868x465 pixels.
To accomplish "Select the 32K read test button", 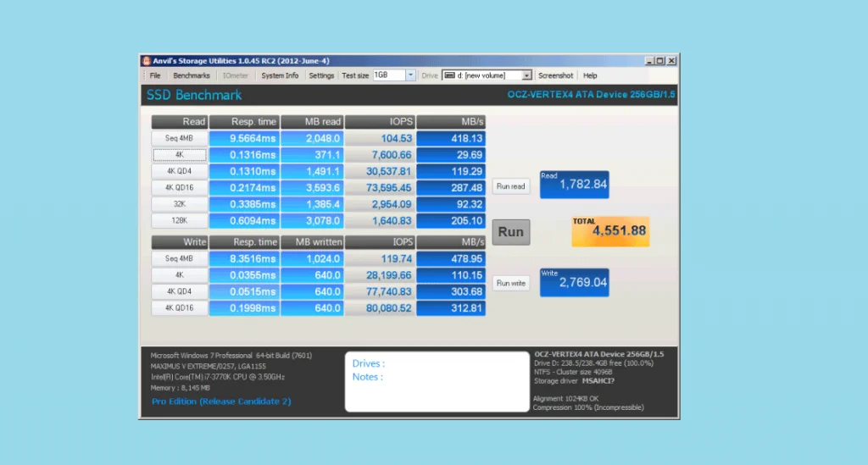I will click(180, 204).
